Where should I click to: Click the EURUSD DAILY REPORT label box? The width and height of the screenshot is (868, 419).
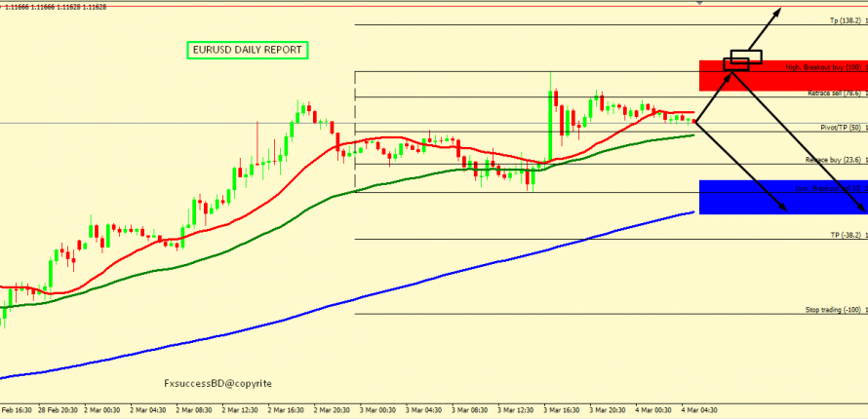coord(247,50)
